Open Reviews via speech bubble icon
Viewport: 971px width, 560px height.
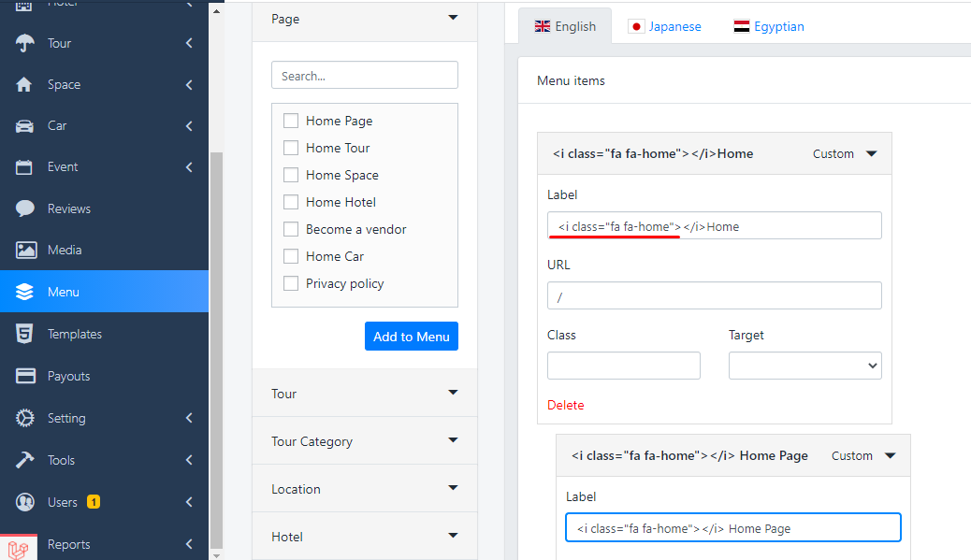click(x=25, y=208)
